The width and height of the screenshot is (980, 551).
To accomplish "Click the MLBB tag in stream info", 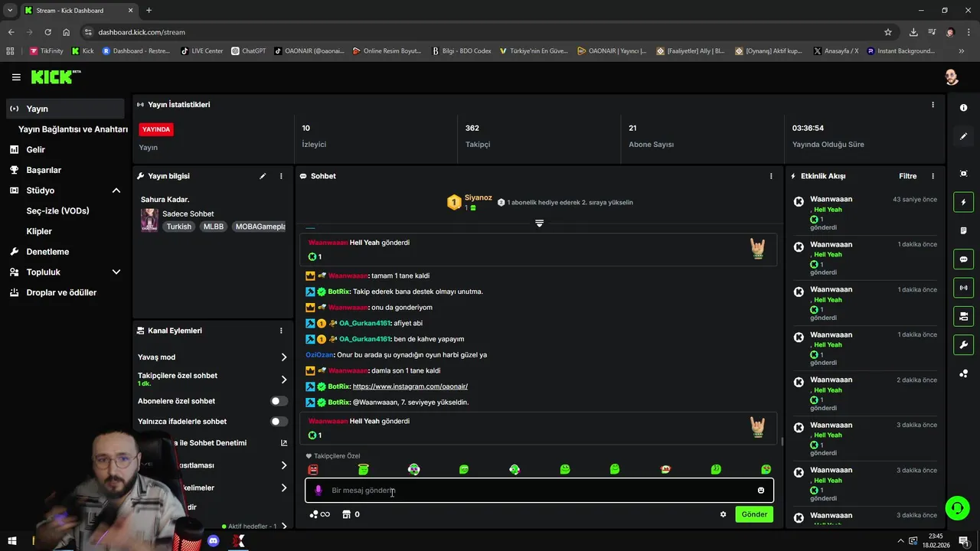I will click(213, 227).
